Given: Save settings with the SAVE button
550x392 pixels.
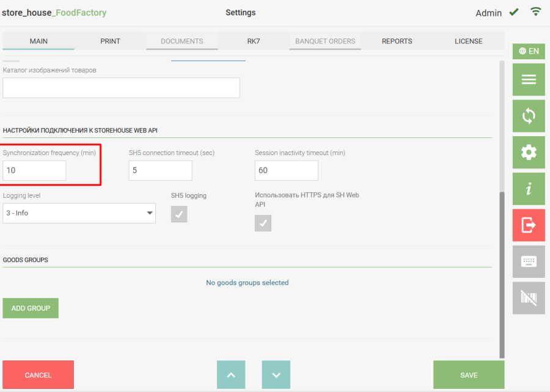Looking at the screenshot, I should 469,375.
